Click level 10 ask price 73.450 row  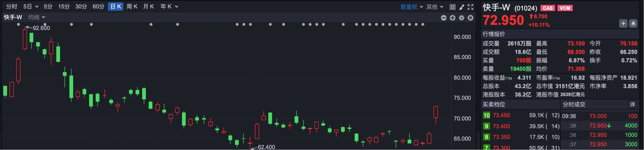tap(520, 115)
